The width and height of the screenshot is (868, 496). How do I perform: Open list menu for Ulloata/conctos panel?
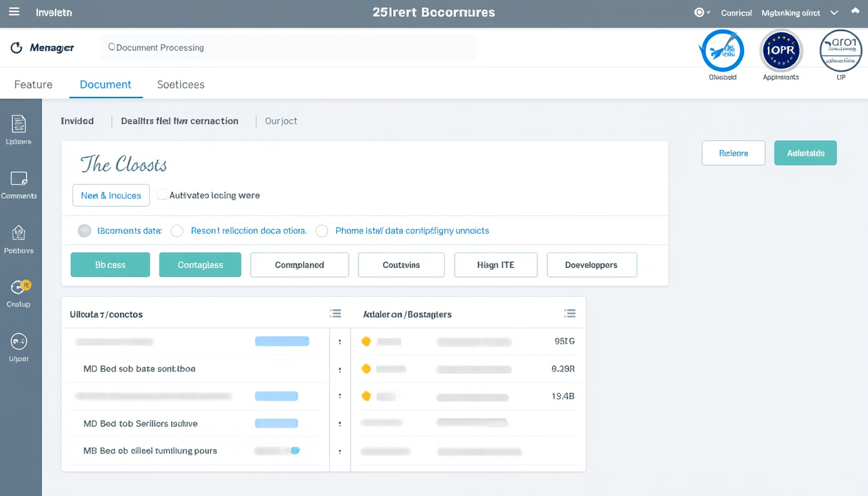tap(335, 313)
